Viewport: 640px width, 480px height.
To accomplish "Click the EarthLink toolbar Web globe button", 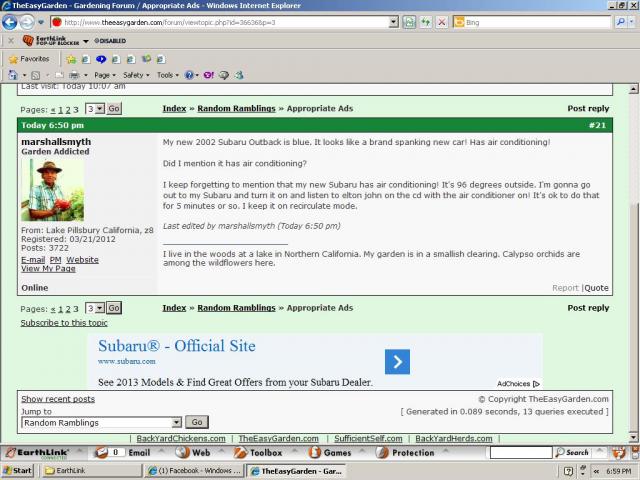I will (x=193, y=453).
